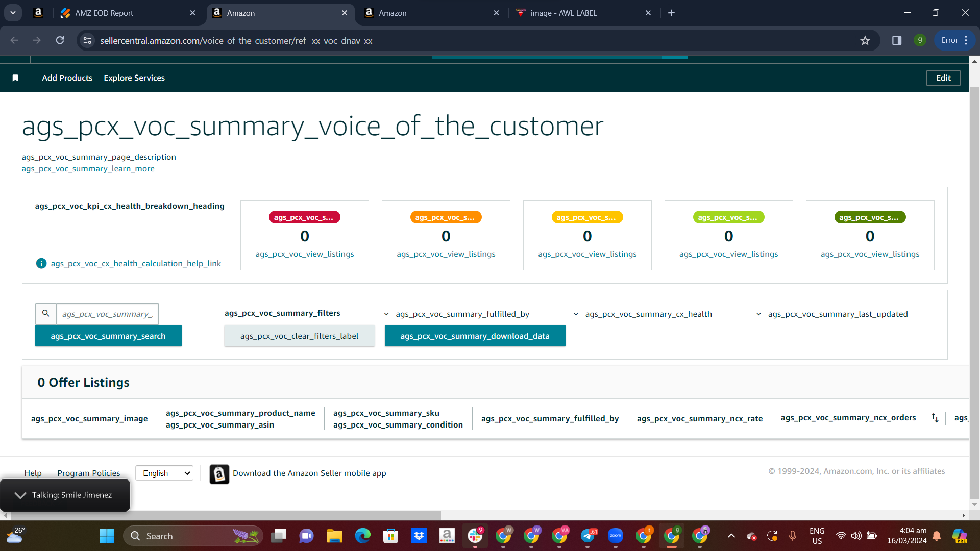Image resolution: width=980 pixels, height=551 pixels.
Task: Click the taskbar Search box
Action: [193, 536]
